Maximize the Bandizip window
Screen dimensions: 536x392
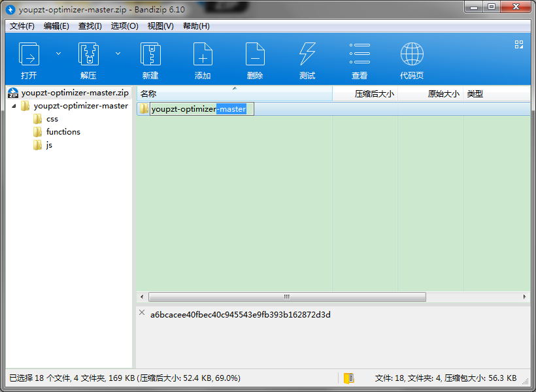[491, 7]
